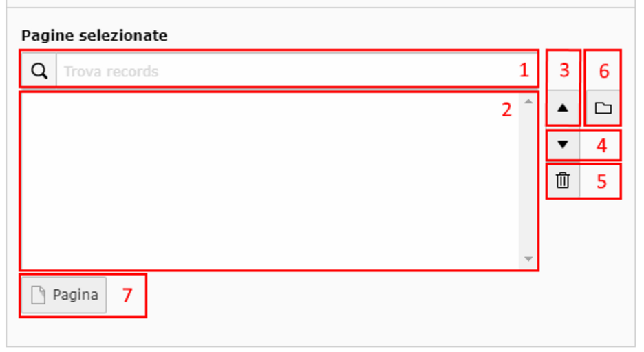This screenshot has height=352, width=644.
Task: Click red annotation number 7
Action: 127,296
